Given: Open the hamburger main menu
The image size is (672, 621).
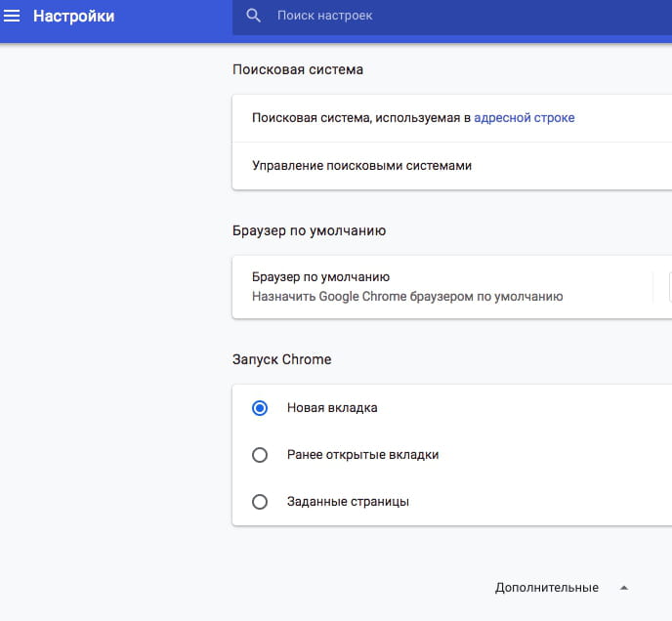Looking at the screenshot, I should click(13, 17).
